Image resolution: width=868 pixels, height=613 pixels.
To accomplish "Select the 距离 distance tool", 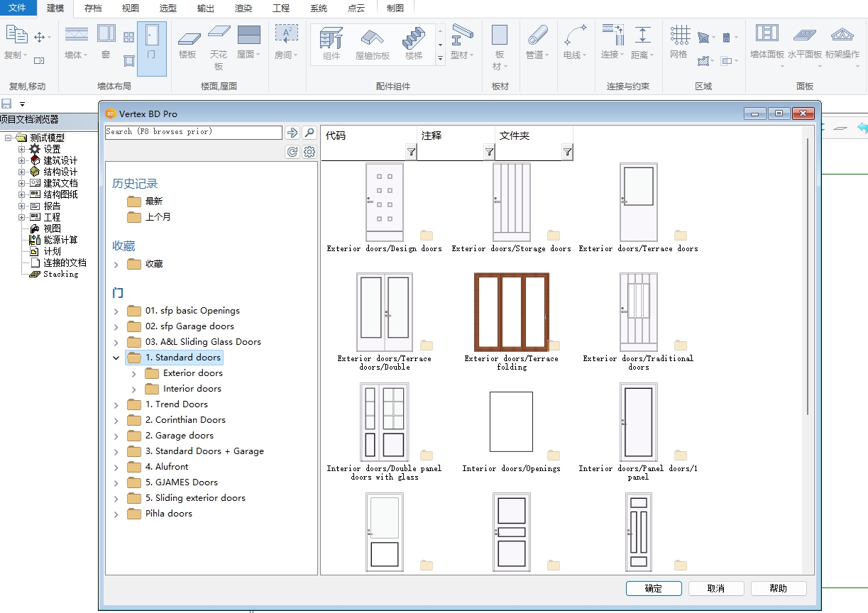I will [642, 43].
